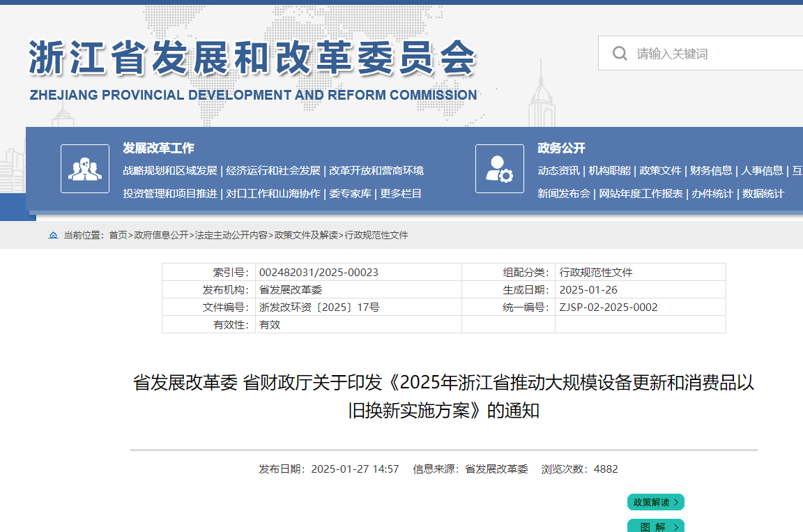Open 对口工作和山海协作 link
Screen dimensions: 803x532
(273, 194)
